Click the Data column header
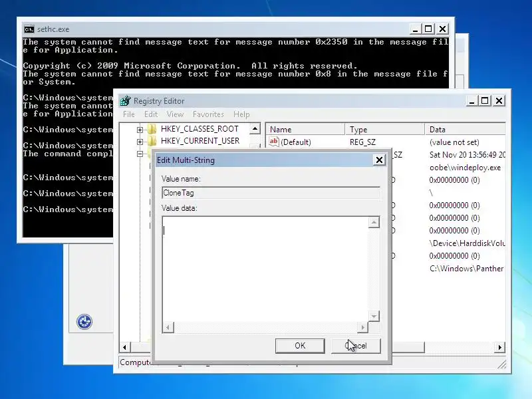Screen dimensions: 532x399 click(x=465, y=129)
